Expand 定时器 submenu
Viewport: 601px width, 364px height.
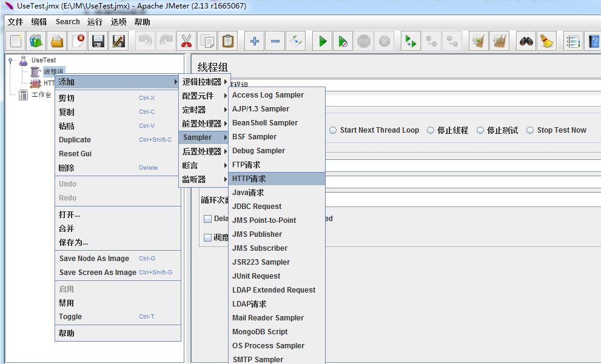tap(204, 110)
